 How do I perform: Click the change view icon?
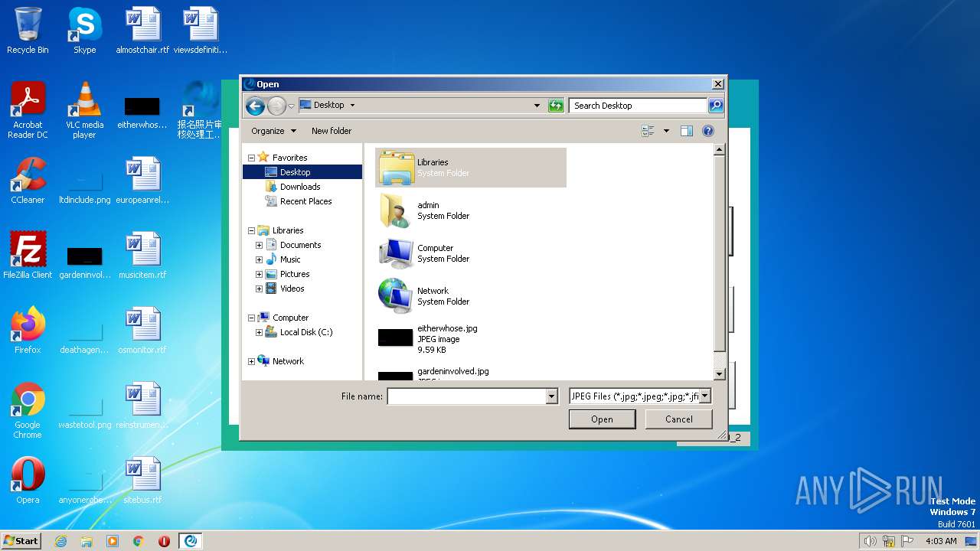pos(648,131)
